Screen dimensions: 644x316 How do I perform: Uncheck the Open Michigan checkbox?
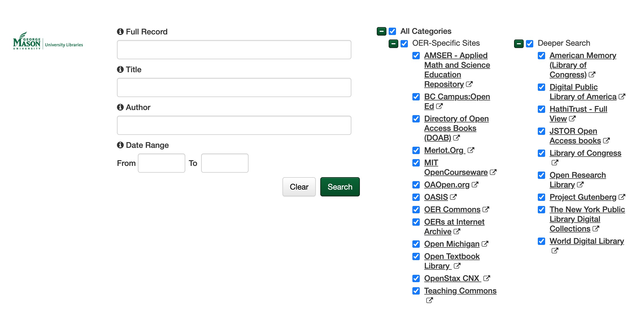416,244
